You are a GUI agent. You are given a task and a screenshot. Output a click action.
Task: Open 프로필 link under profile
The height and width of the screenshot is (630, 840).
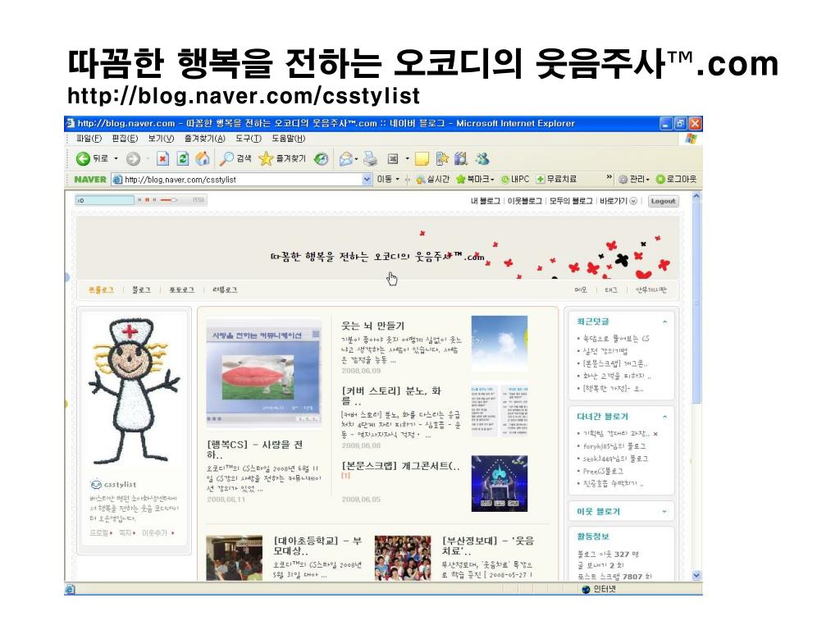coord(99,532)
